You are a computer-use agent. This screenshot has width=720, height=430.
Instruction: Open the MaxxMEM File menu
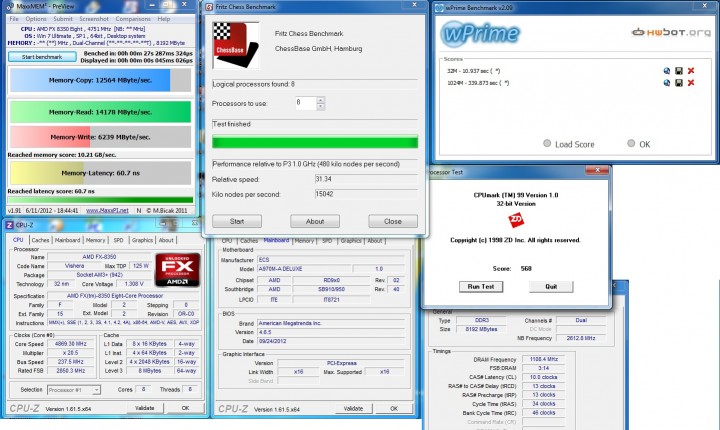14,19
